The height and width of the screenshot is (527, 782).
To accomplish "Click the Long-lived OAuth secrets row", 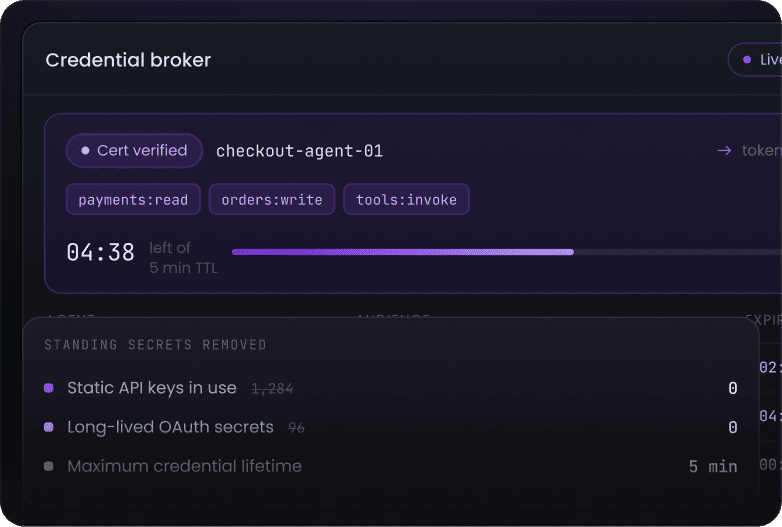I will (x=391, y=427).
